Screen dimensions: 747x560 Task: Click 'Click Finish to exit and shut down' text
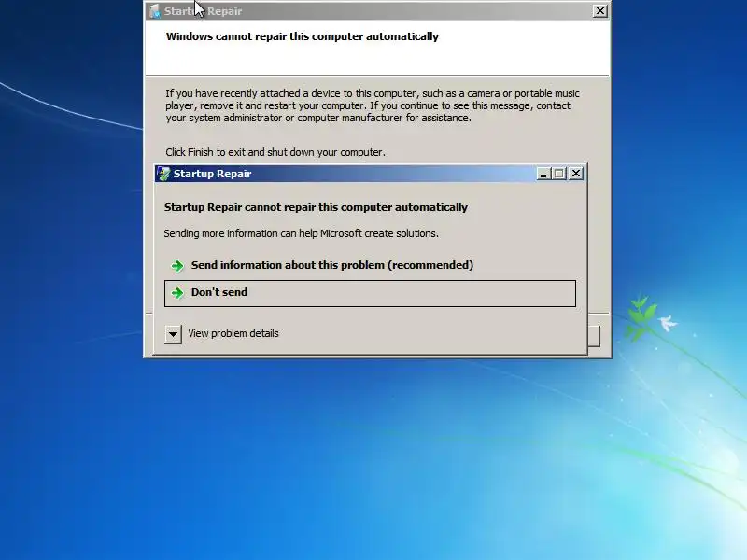[275, 152]
